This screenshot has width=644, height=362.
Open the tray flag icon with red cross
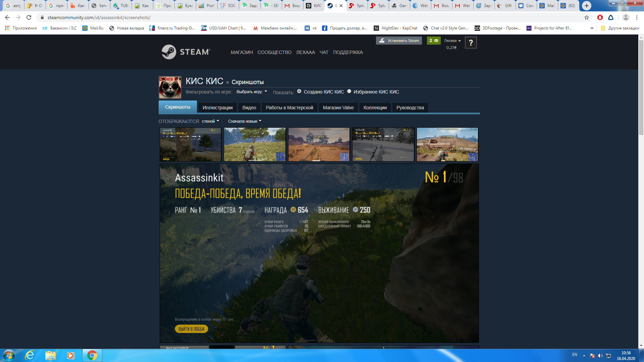click(592, 356)
